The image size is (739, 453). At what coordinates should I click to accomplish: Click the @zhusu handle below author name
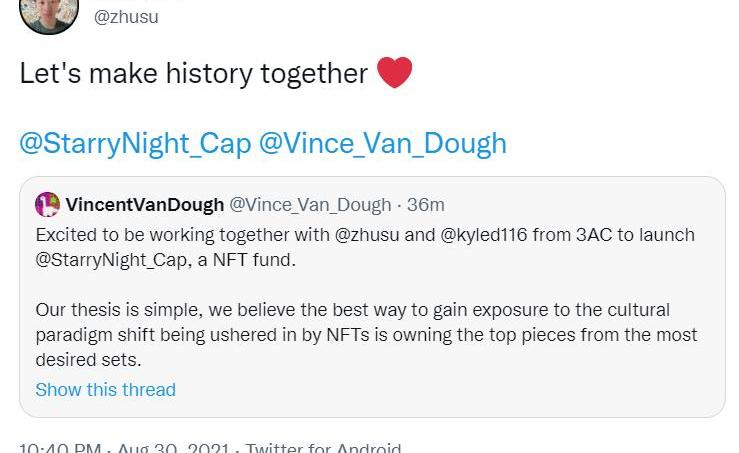tap(125, 17)
